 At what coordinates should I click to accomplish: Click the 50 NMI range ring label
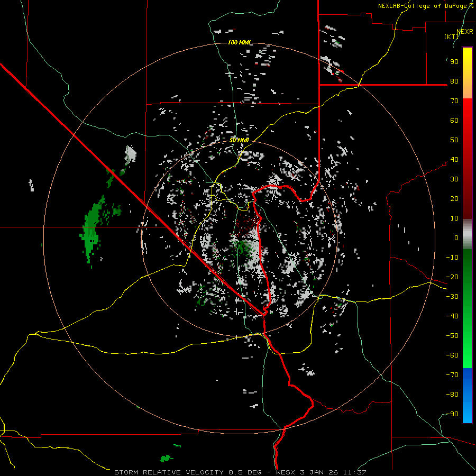point(239,140)
